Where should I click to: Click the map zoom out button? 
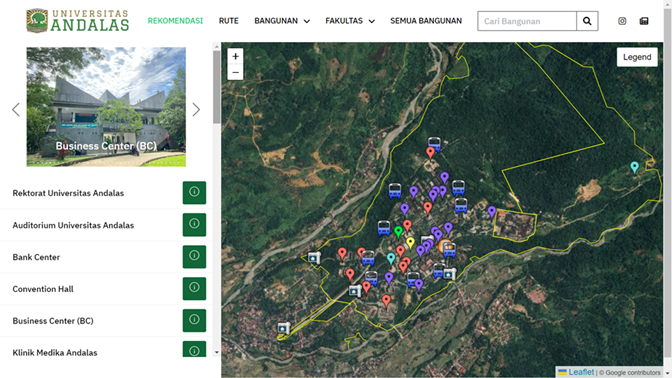[x=235, y=72]
